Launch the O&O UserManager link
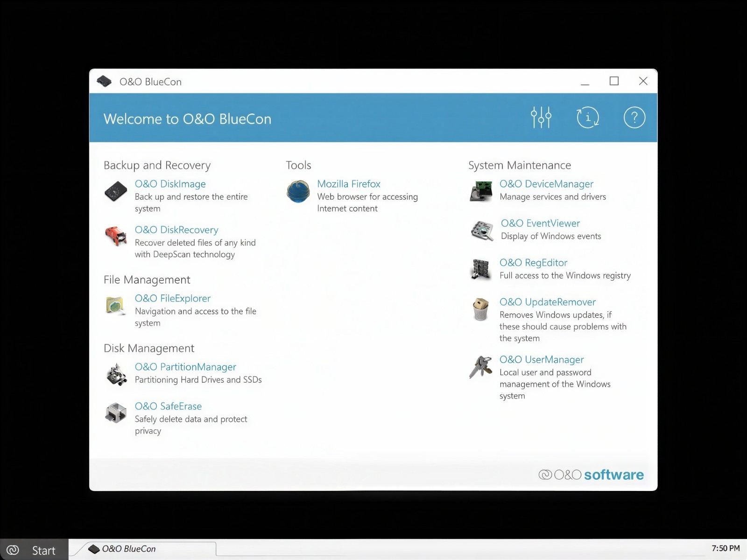The height and width of the screenshot is (560, 747). tap(542, 359)
